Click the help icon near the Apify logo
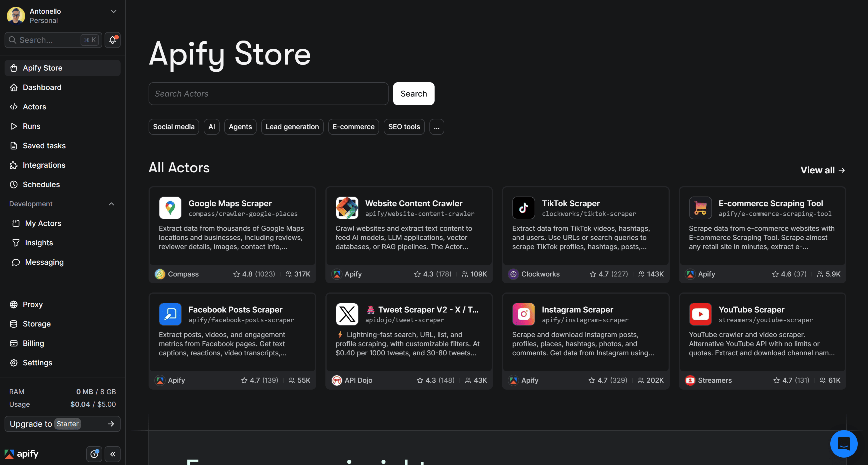 [x=94, y=454]
